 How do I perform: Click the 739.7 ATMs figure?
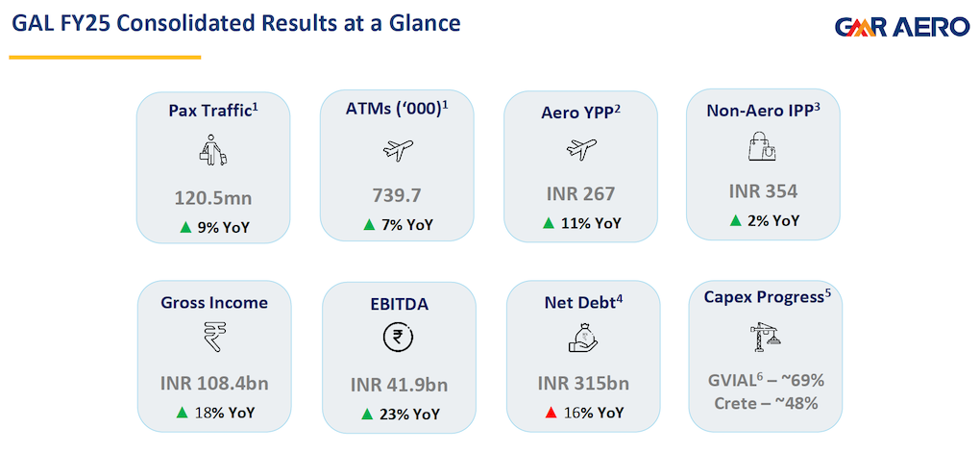pos(397,195)
